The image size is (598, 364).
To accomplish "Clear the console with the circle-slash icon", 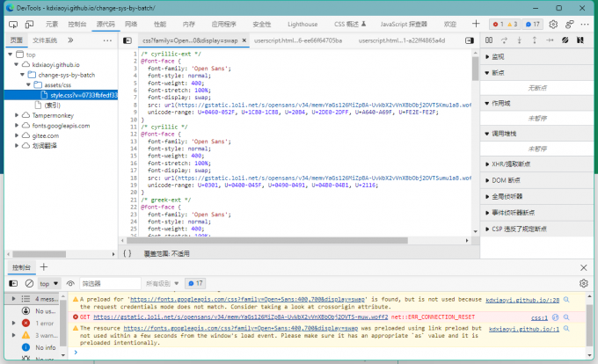I will 29,284.
